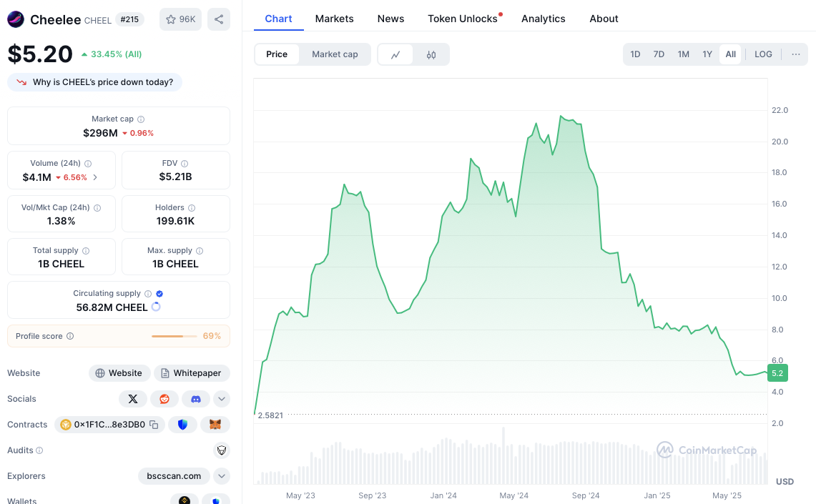The height and width of the screenshot is (504, 816).
Task: Click the Total supply info icon
Action: (x=86, y=251)
